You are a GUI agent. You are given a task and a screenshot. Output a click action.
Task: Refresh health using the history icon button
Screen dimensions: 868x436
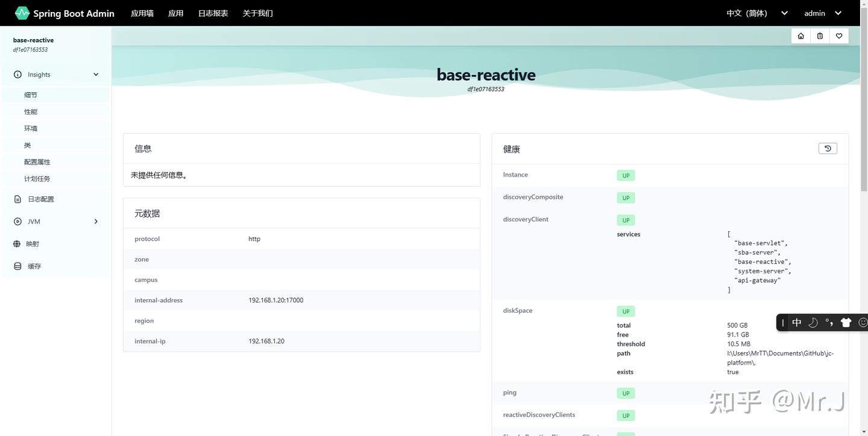tap(828, 148)
